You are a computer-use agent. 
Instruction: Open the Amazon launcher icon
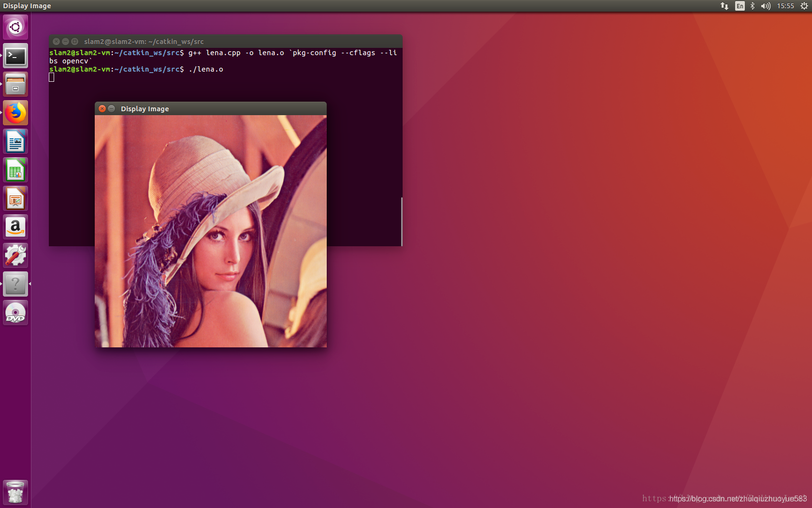click(15, 227)
